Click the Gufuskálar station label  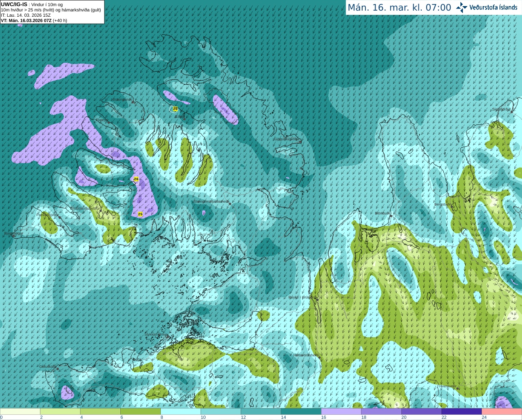[x=48, y=367]
